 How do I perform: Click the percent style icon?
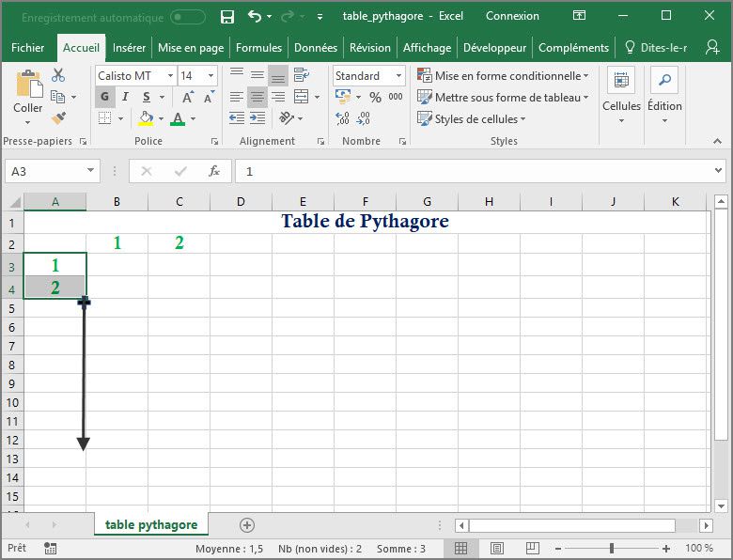[x=375, y=97]
